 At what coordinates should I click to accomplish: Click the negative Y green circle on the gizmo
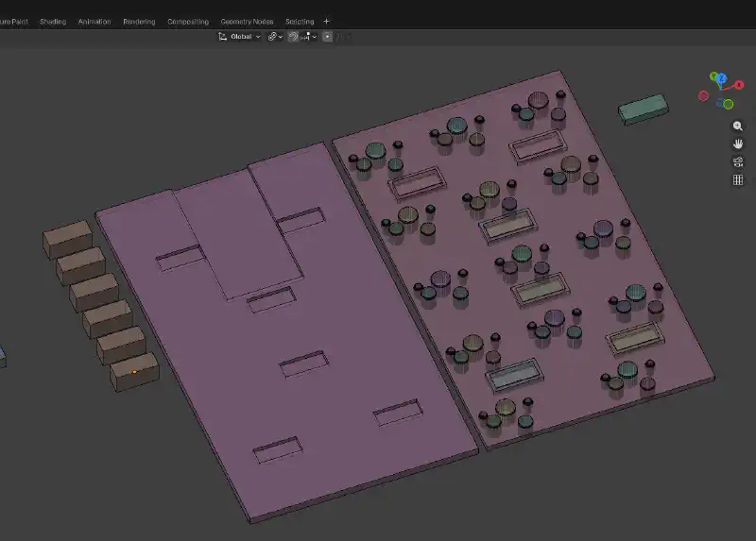728,104
